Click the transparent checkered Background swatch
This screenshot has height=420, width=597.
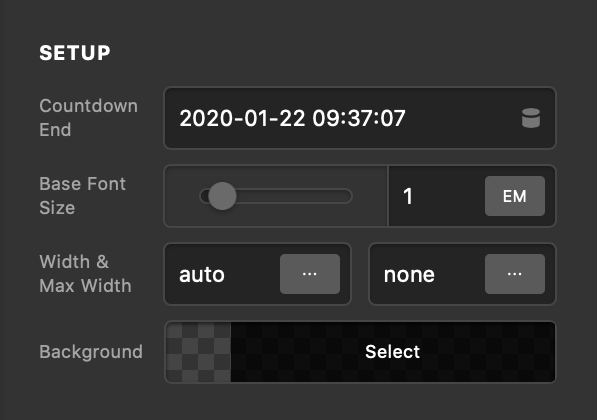pos(198,352)
